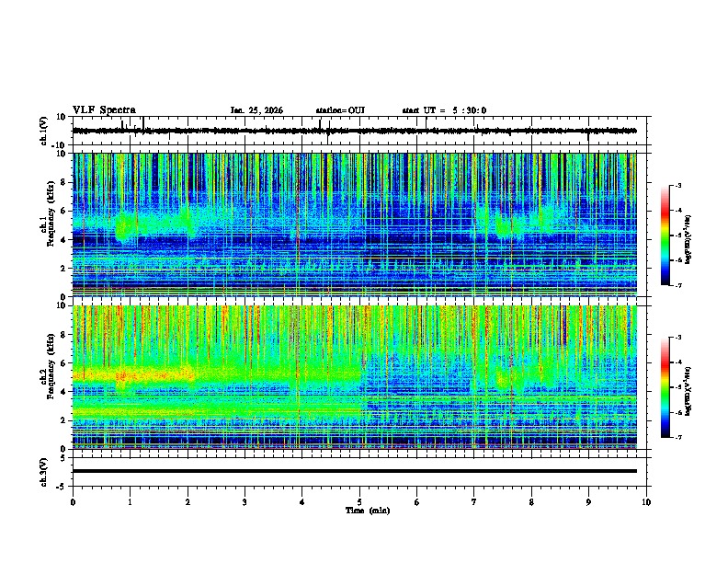Click the ch.2 color bar unit label

coord(688,392)
